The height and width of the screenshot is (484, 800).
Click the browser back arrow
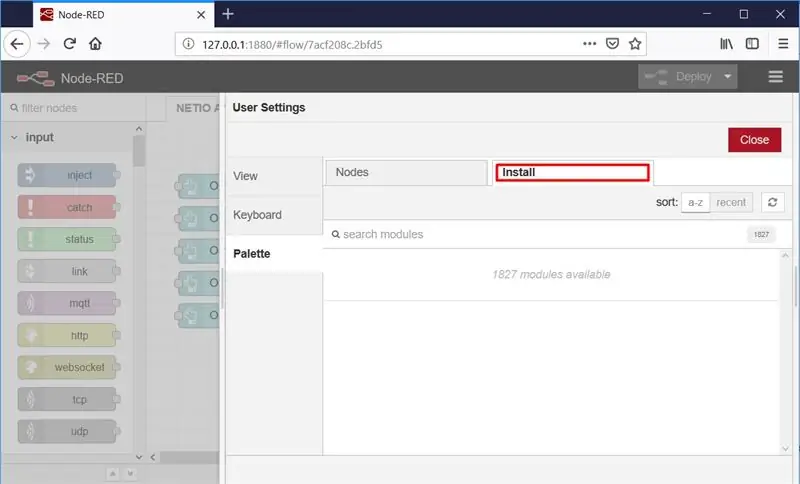(x=17, y=44)
